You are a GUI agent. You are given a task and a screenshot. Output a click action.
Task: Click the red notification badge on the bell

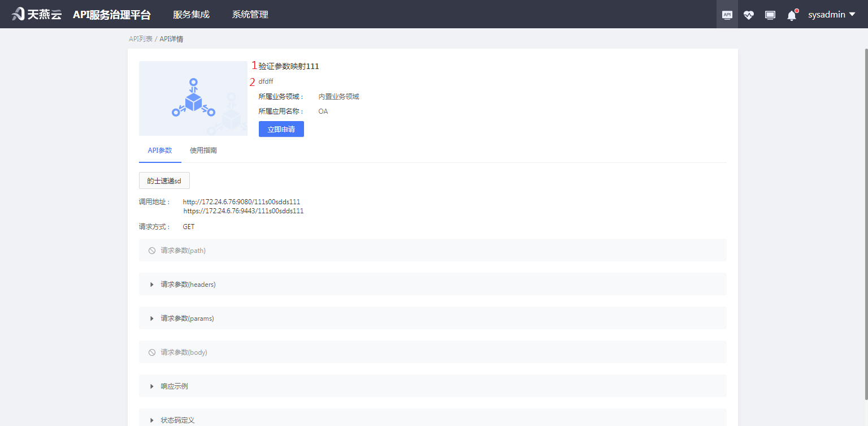pyautogui.click(x=796, y=10)
